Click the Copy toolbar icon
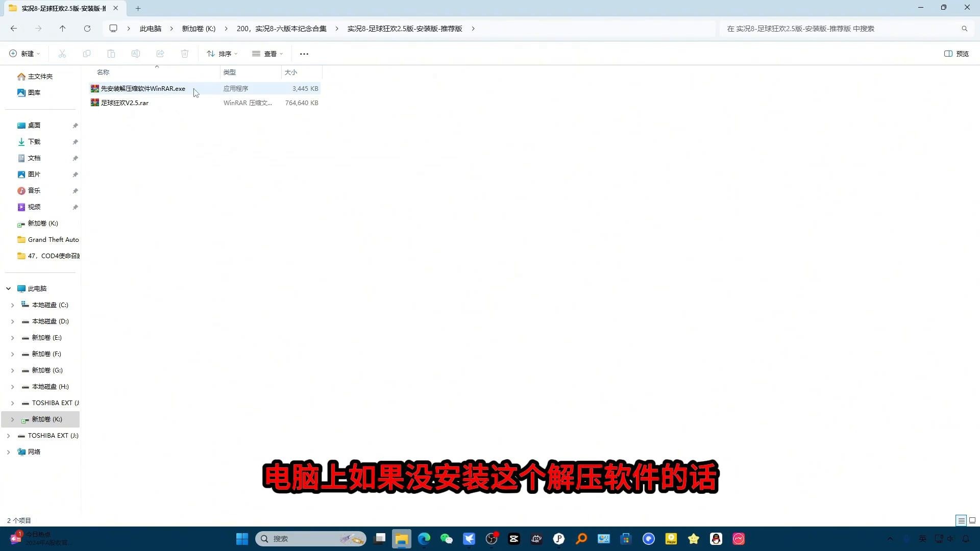 87,54
